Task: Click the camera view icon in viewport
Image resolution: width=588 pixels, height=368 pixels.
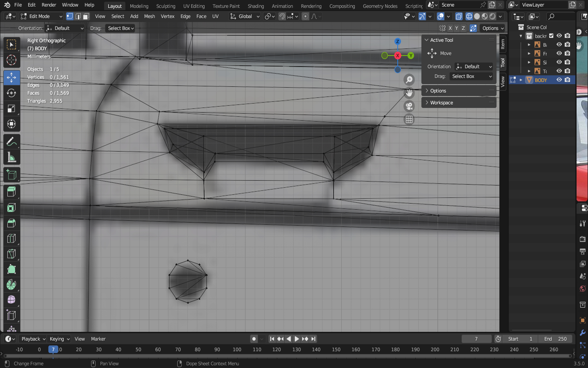Action: point(409,106)
